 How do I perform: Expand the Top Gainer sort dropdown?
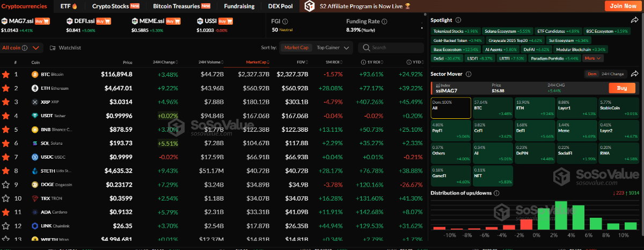(x=333, y=48)
